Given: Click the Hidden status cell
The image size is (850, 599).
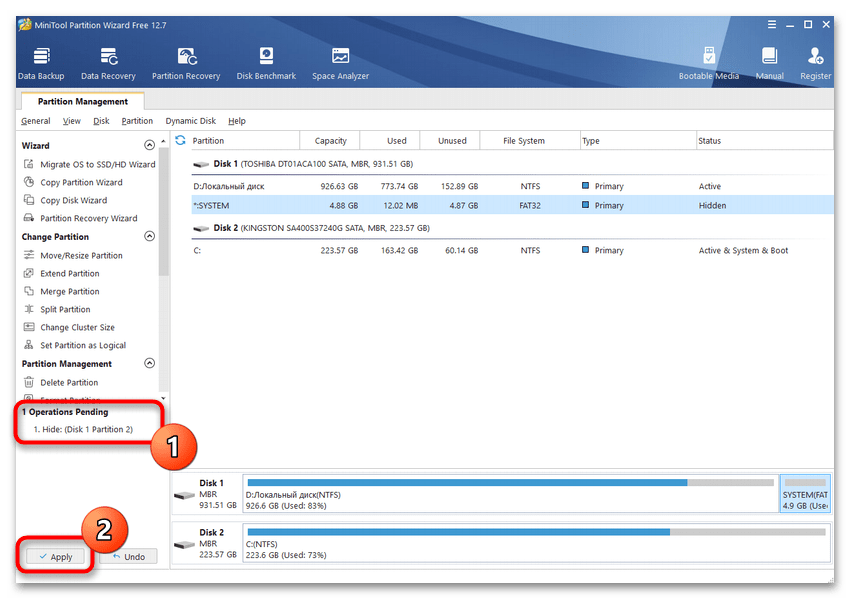Looking at the screenshot, I should coord(712,205).
